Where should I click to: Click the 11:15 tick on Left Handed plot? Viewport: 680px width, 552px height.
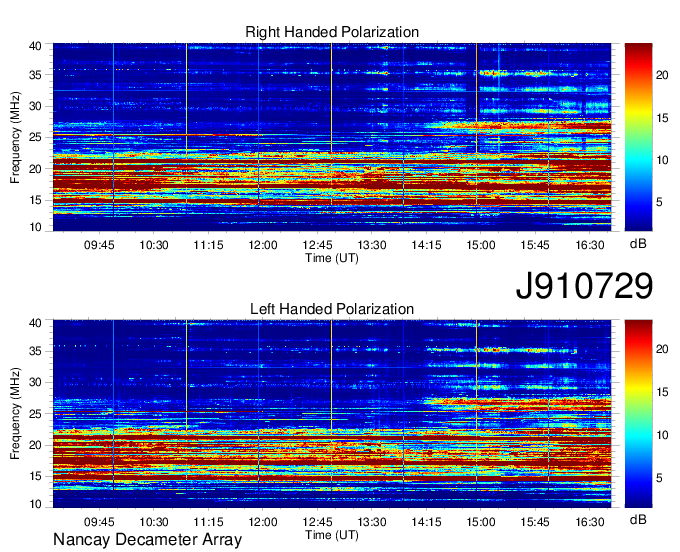coord(208,522)
